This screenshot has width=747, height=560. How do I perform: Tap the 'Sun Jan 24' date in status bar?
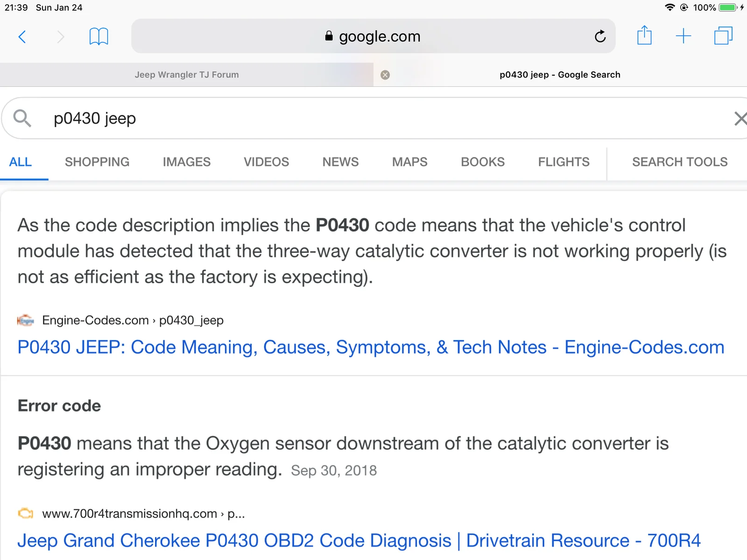tap(59, 7)
